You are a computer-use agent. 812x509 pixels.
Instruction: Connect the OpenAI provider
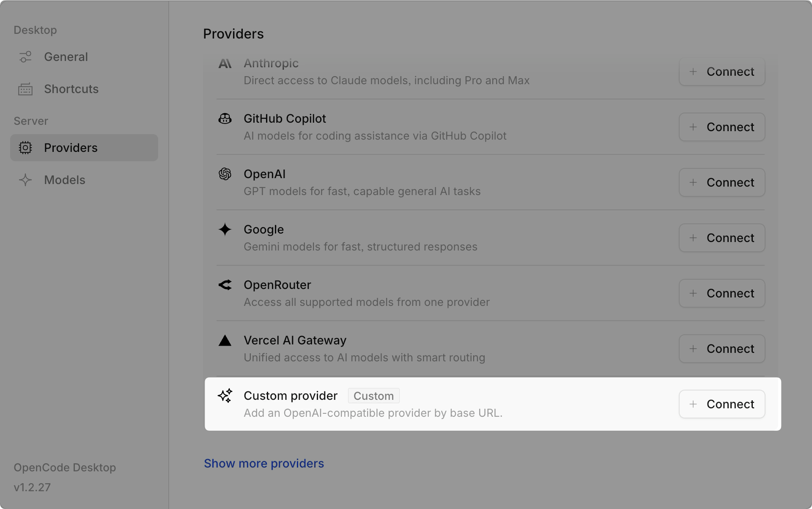721,182
